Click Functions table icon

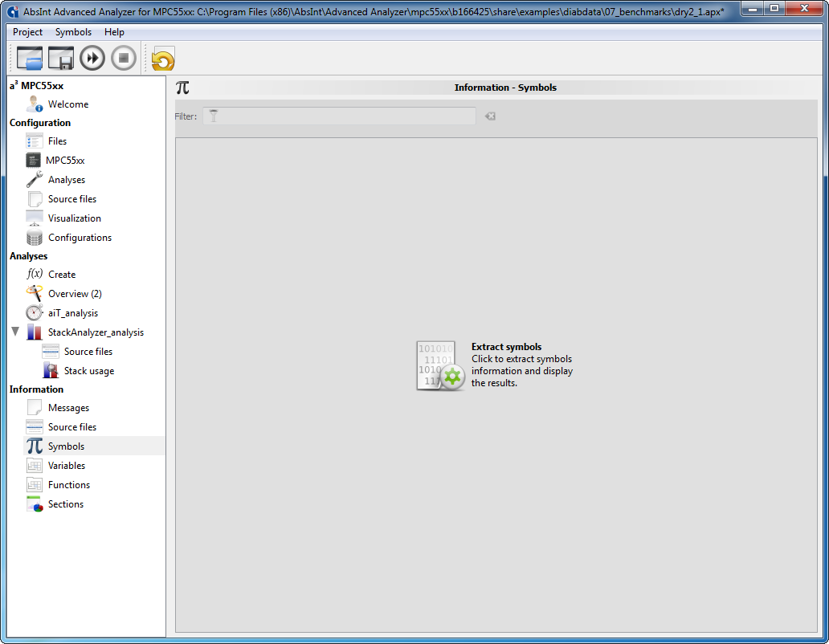coord(35,485)
